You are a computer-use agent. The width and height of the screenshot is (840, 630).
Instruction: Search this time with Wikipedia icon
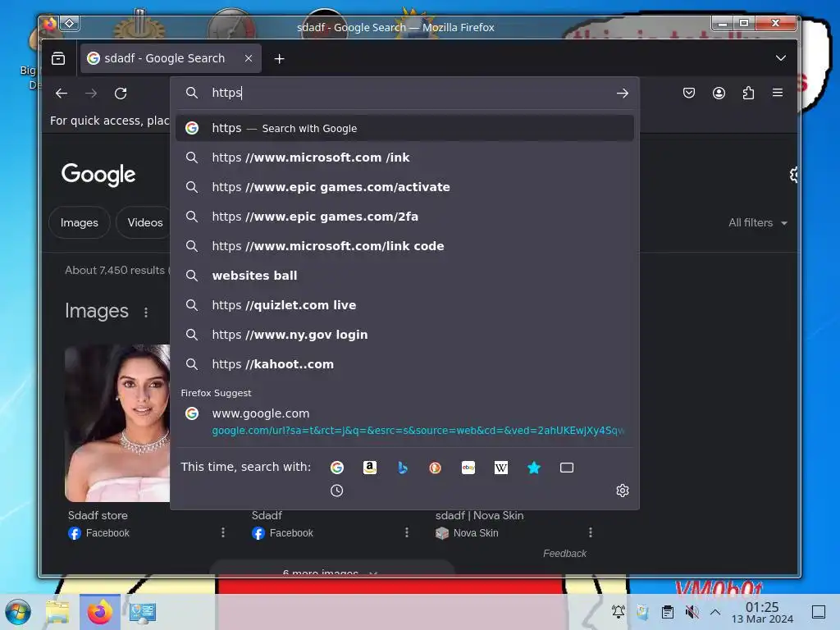pyautogui.click(x=501, y=468)
